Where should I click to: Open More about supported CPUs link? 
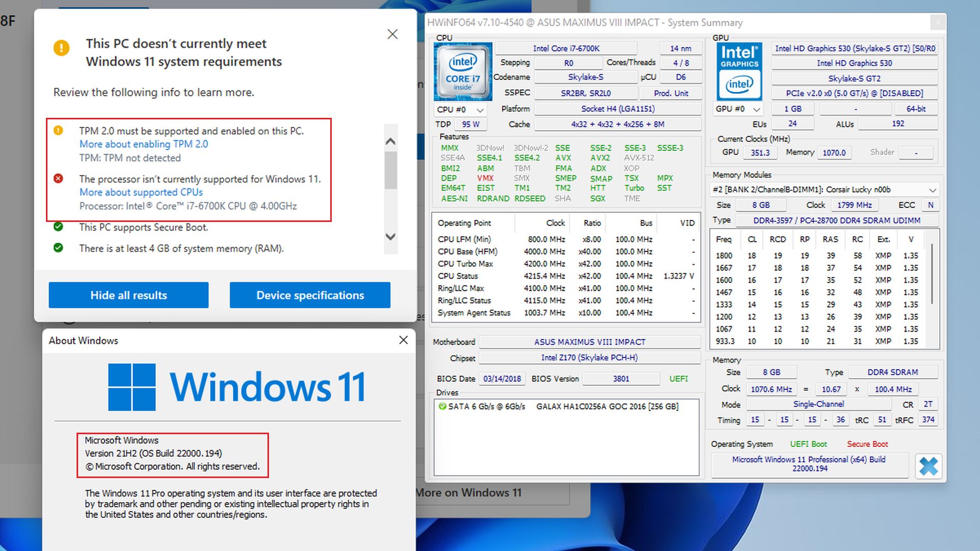click(141, 192)
